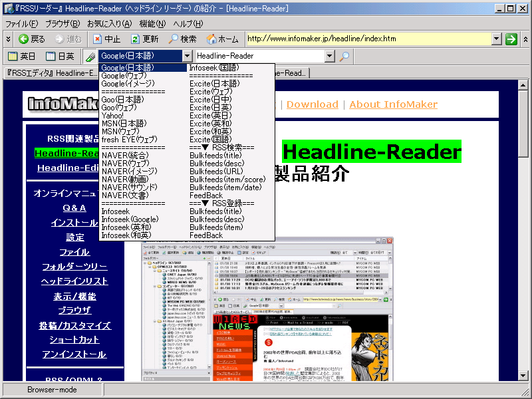Open the ショートカット sidebar link

click(x=74, y=340)
